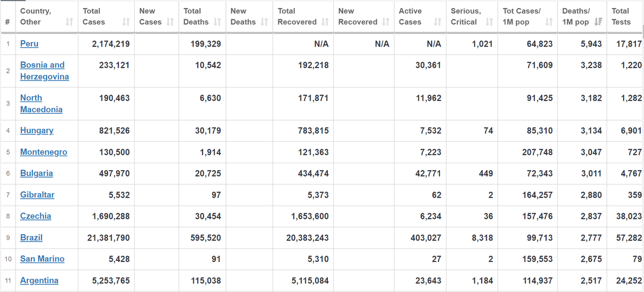This screenshot has height=292, width=644.
Task: Open the Bulgaria country link
Action: [36, 173]
